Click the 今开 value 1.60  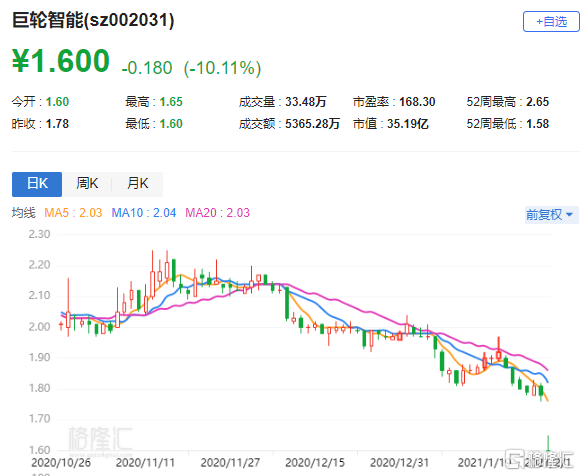pos(57,102)
